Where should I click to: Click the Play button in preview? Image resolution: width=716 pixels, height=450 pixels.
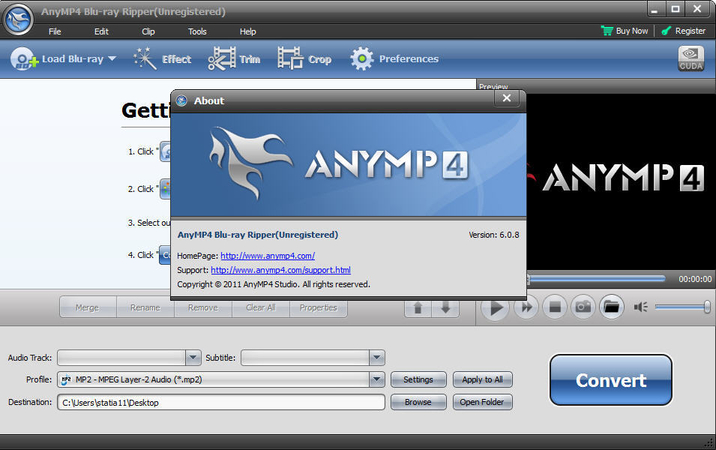click(x=495, y=307)
